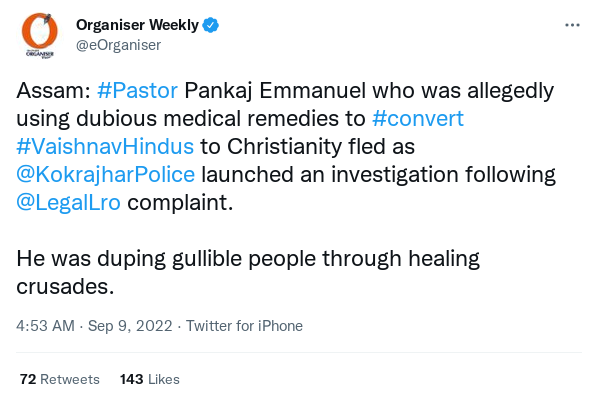Click the word Christianity in tweet text

[284, 146]
